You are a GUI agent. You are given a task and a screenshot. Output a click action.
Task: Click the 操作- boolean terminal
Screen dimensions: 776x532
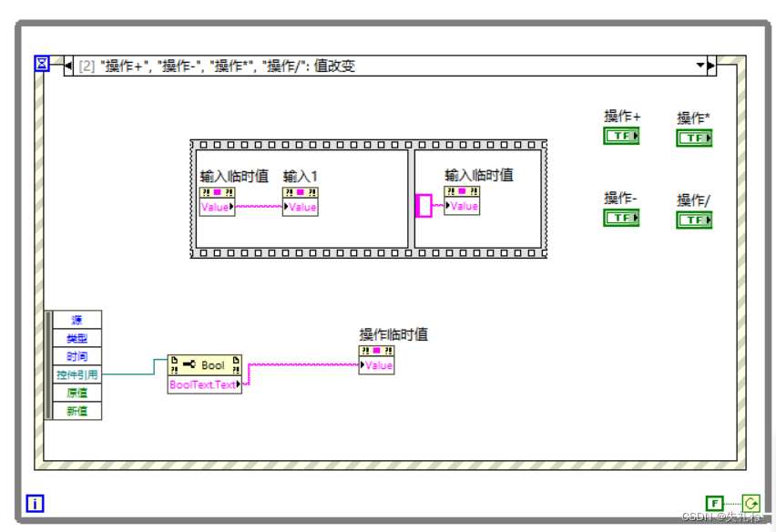click(x=620, y=217)
